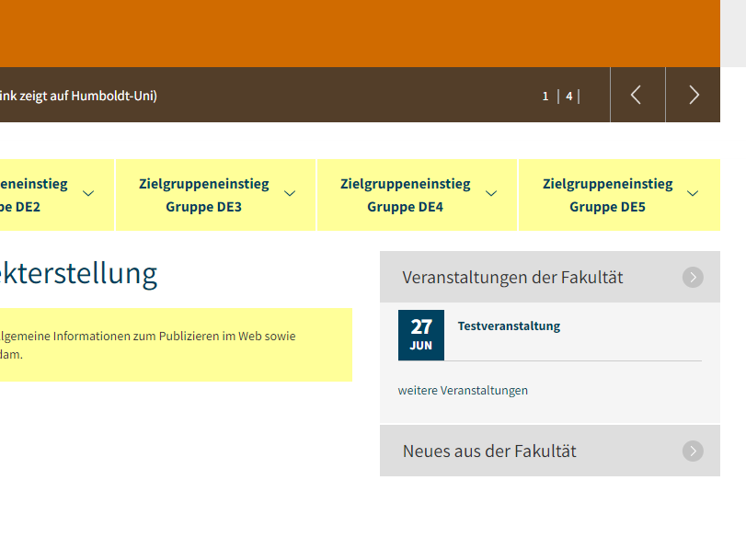746x560 pixels.
Task: Expand the Gruppe DE3 chevron
Action: pos(290,193)
